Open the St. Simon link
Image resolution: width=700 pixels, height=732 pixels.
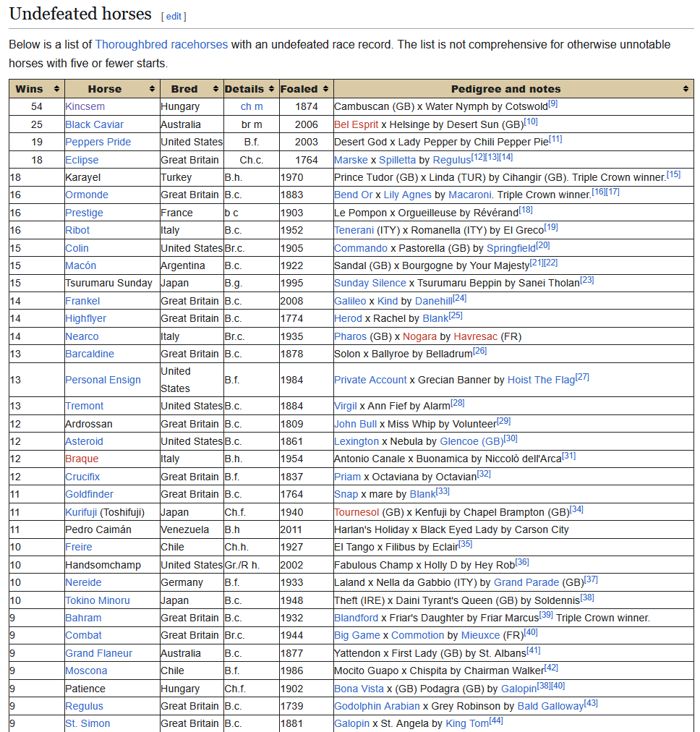pos(87,723)
